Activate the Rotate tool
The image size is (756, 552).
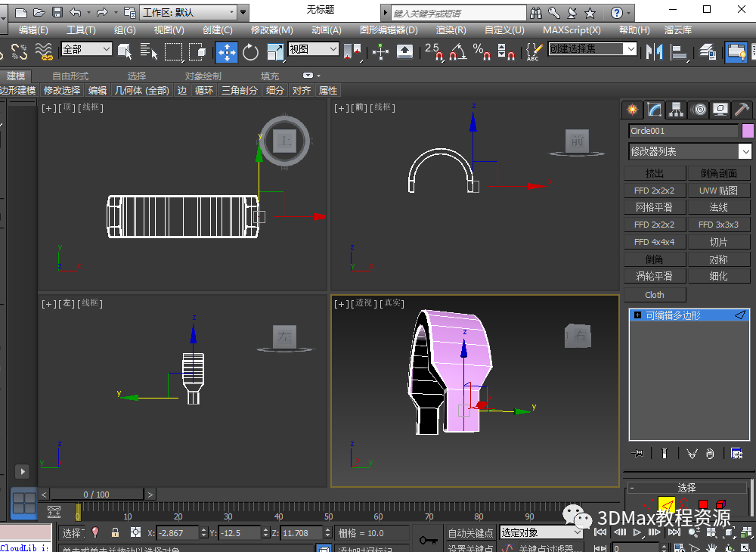pyautogui.click(x=250, y=51)
